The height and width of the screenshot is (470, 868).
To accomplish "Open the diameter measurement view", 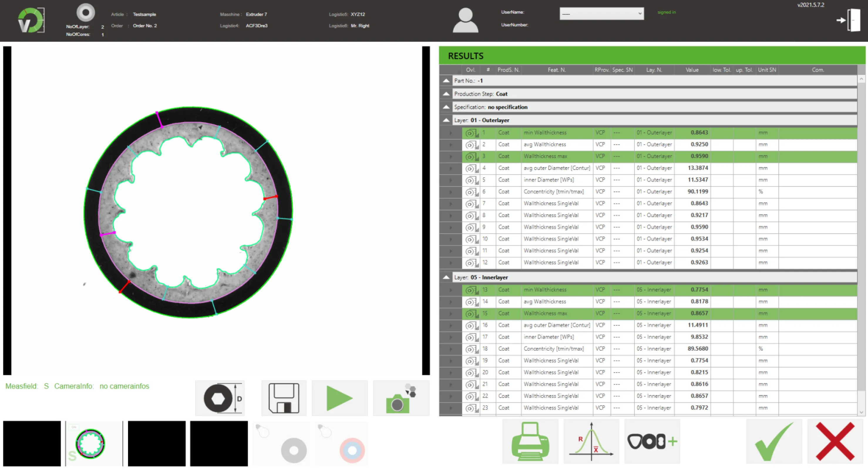I will [x=219, y=398].
